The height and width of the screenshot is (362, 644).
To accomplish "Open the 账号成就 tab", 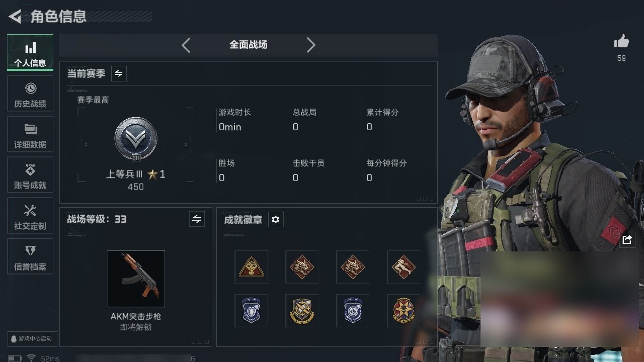I will pos(30,175).
